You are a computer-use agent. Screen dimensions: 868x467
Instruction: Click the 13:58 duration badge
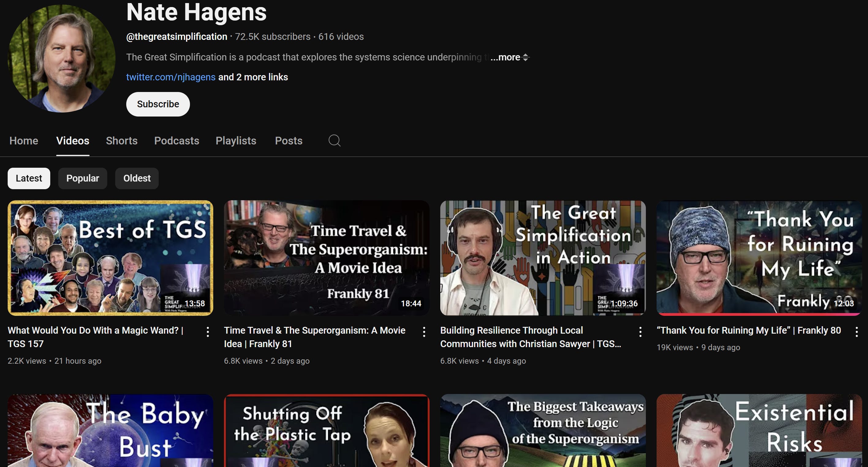(x=195, y=304)
